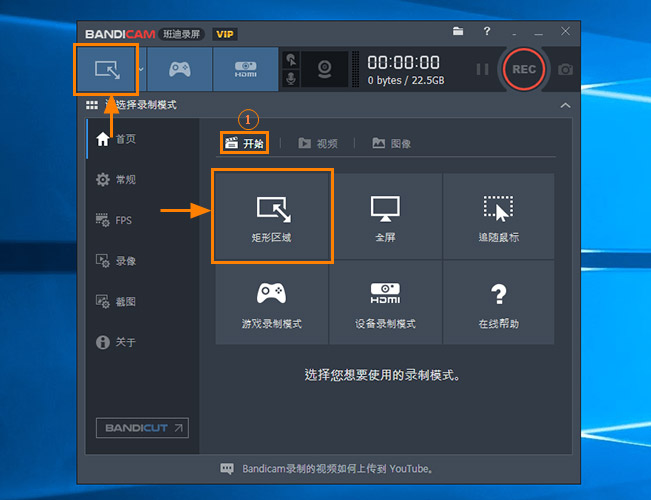The image size is (651, 500).
Task: Click the VIP badge
Action: 225,34
